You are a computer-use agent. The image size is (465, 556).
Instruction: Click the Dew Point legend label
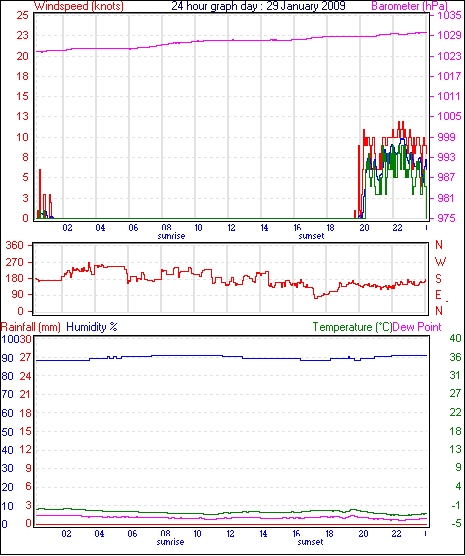(417, 327)
